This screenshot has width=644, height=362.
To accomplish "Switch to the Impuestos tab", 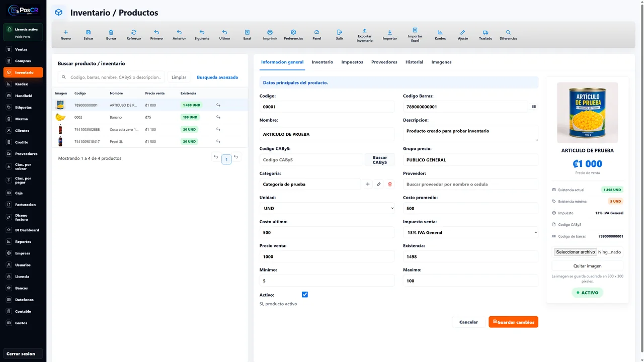I will [352, 62].
